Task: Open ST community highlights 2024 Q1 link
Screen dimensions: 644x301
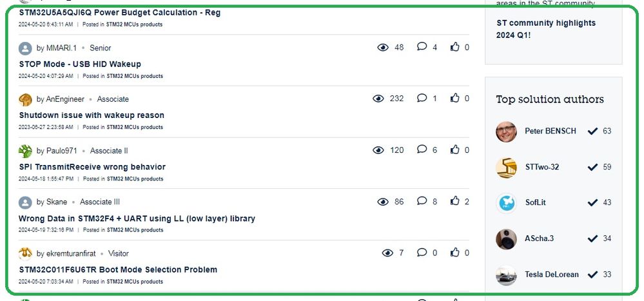Action: [546, 29]
